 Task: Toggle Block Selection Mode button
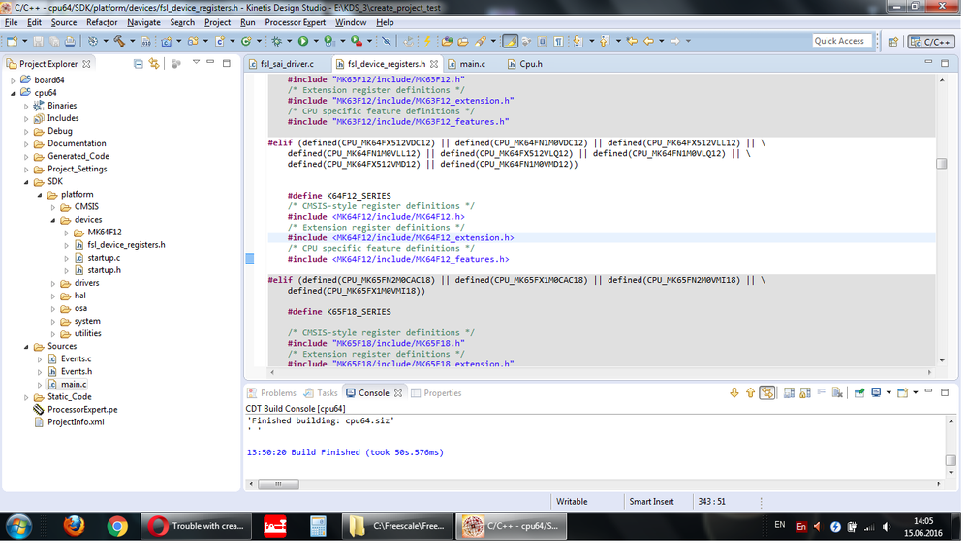pyautogui.click(x=542, y=41)
